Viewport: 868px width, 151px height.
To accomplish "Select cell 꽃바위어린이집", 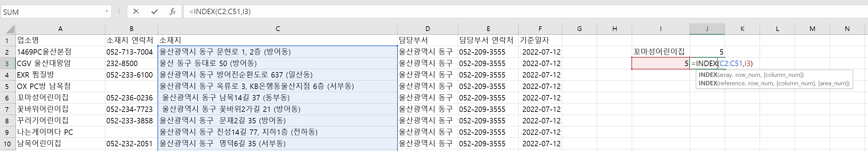I will (60, 109).
